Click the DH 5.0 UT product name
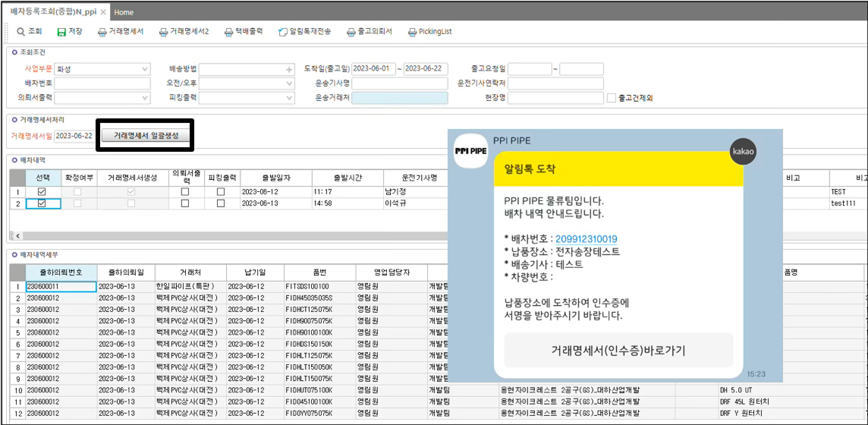This screenshot has width=868, height=425. click(x=737, y=390)
